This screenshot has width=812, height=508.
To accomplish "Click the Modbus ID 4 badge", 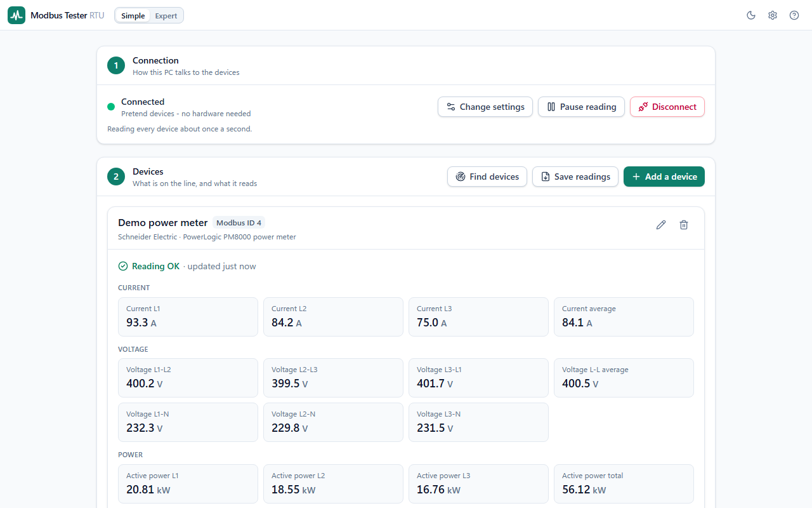I will (x=239, y=223).
